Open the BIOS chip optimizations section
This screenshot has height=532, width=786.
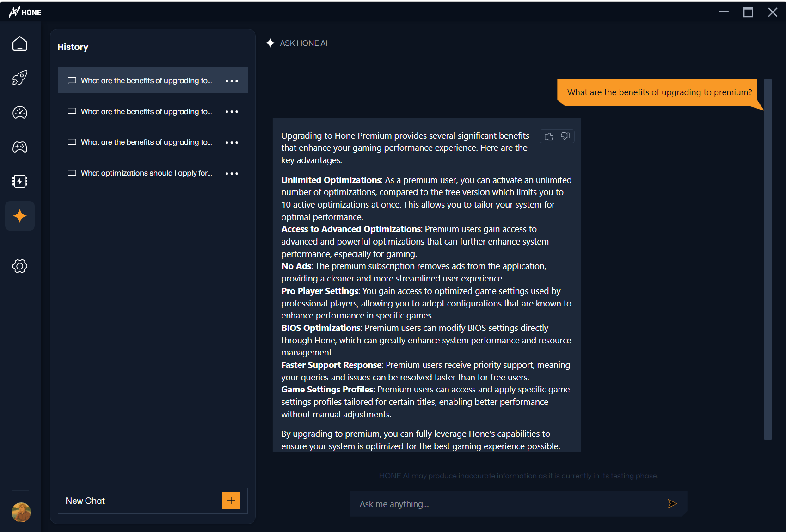click(x=20, y=181)
